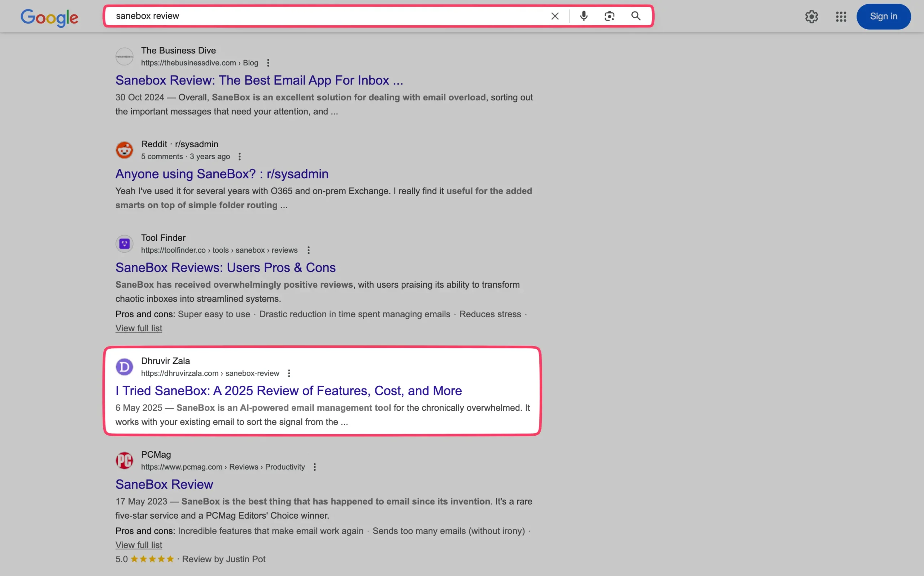Open more options for the PCMag result
The width and height of the screenshot is (924, 576).
315,467
